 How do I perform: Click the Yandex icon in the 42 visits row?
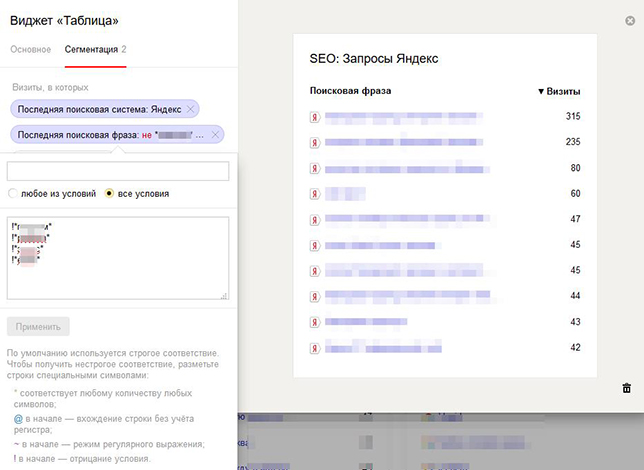click(x=315, y=348)
